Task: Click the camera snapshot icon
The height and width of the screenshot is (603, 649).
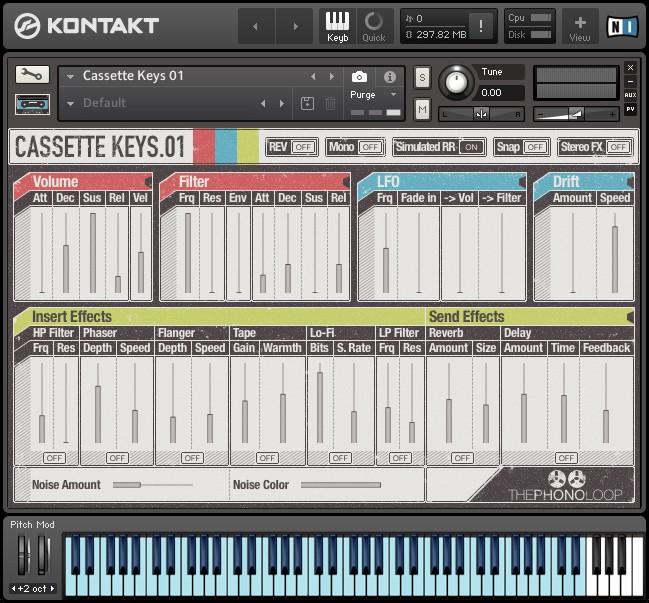Action: point(359,77)
